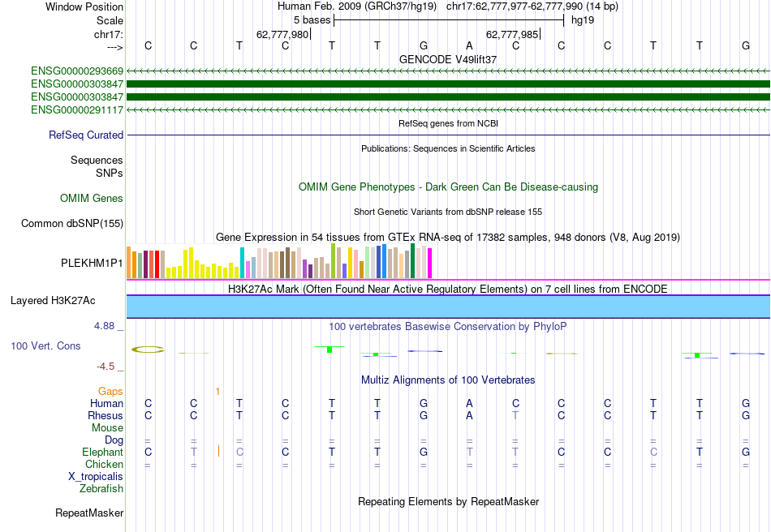Click the Publications: Sequences in Scientific Articles title

tap(448, 148)
